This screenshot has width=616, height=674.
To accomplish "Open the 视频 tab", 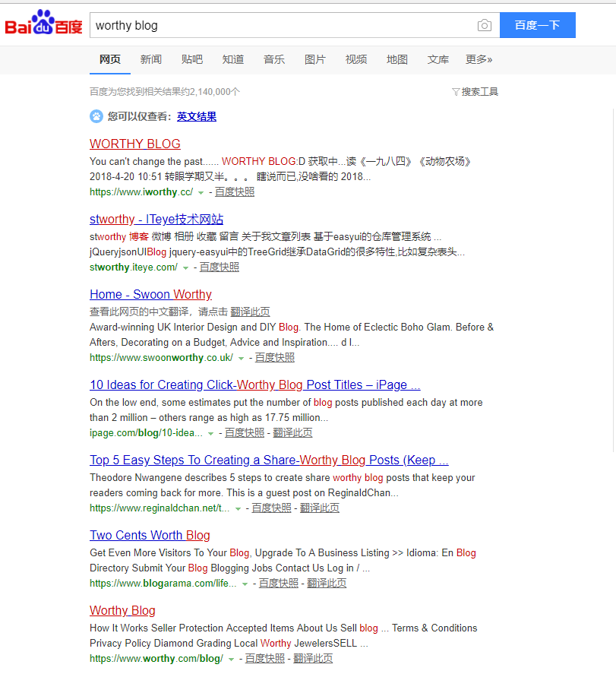I will pyautogui.click(x=356, y=59).
